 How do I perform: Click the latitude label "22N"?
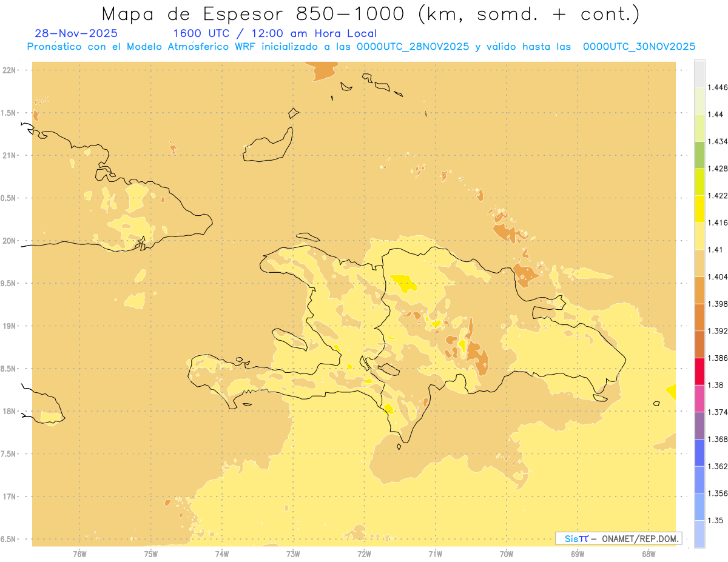[8, 70]
